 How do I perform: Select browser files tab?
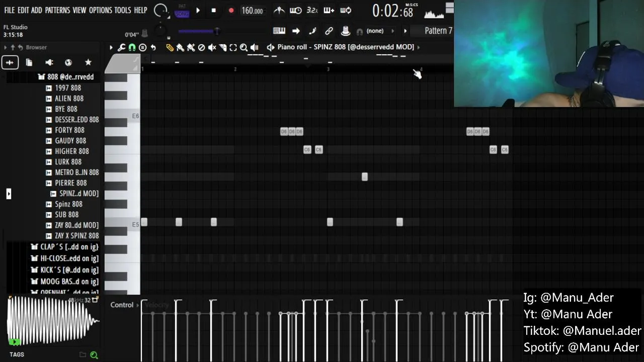pyautogui.click(x=29, y=62)
